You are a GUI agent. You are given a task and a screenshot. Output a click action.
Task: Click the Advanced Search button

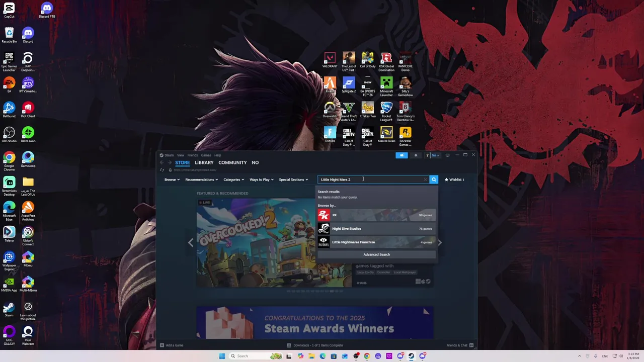click(376, 254)
